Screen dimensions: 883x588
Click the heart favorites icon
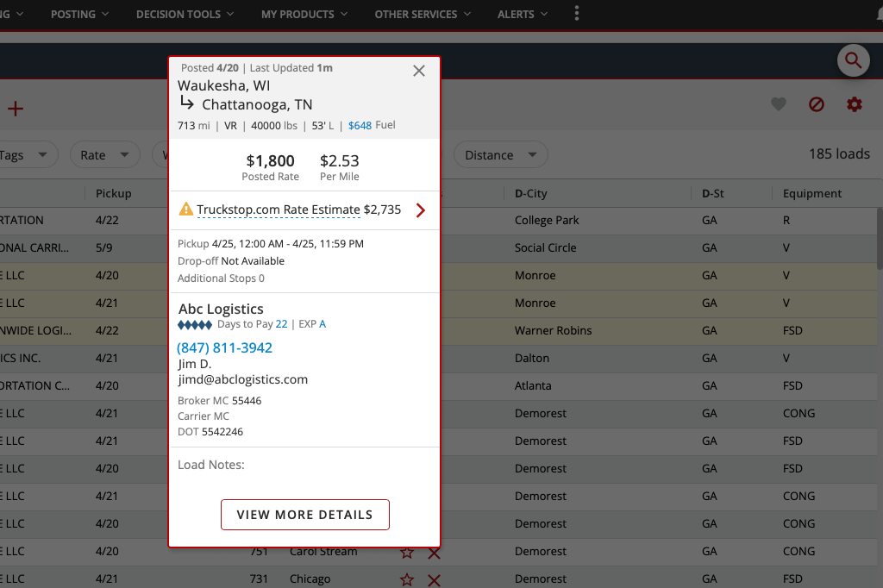779,104
